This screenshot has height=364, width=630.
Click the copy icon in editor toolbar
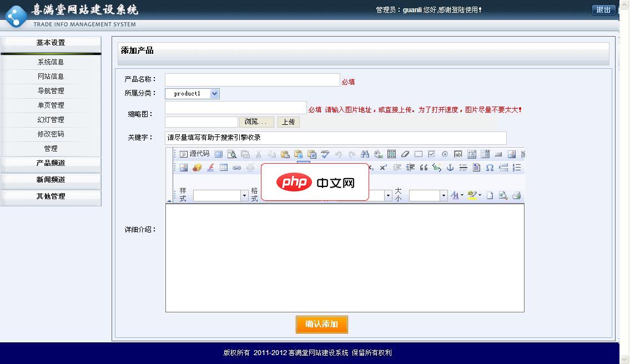pyautogui.click(x=271, y=154)
